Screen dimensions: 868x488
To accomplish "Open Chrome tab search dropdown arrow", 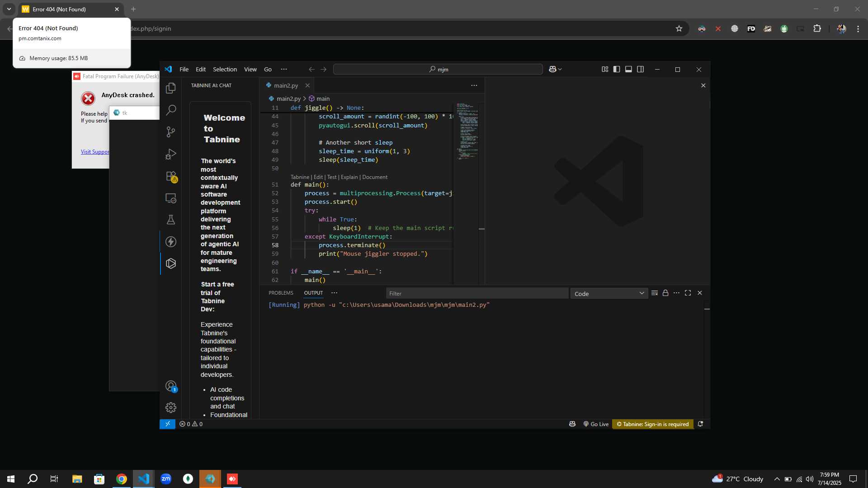I will (9, 9).
